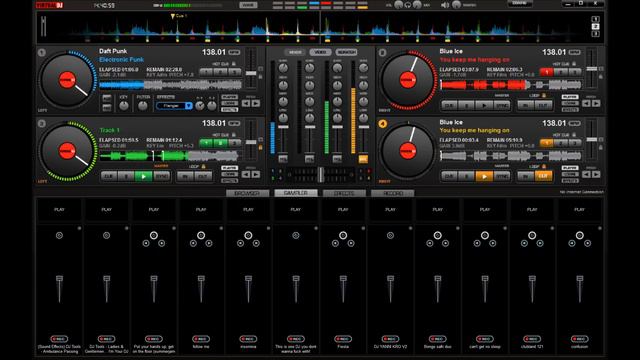Image resolution: width=640 pixels, height=360 pixels.
Task: Toggle the loop lock on Track 1 deck
Action: click(x=203, y=167)
